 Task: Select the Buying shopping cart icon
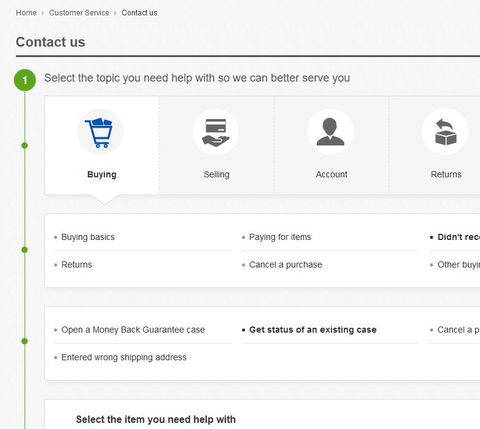(x=100, y=132)
